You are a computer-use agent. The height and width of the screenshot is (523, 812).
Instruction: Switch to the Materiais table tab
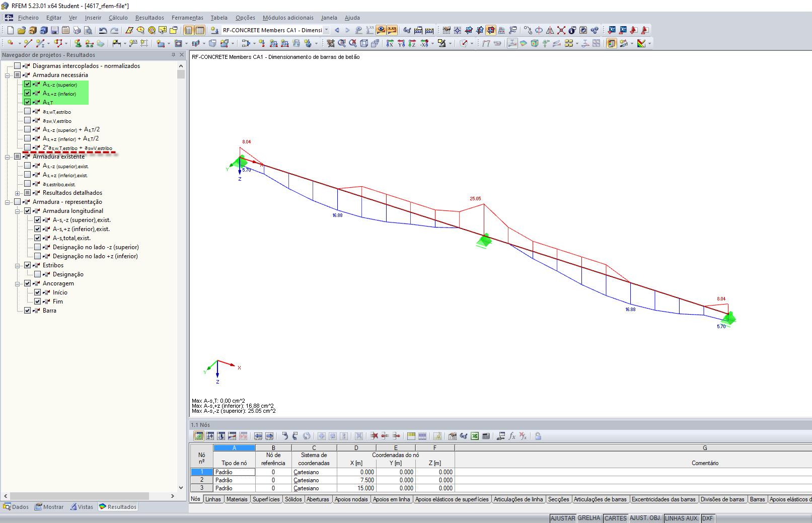point(237,499)
